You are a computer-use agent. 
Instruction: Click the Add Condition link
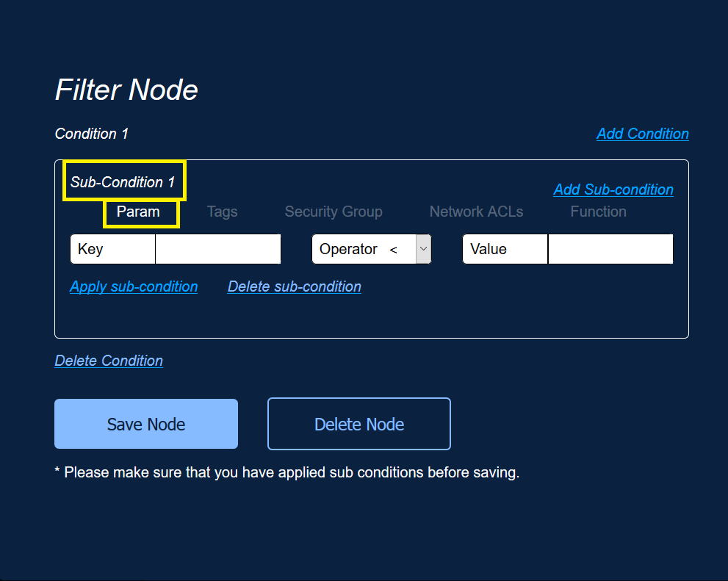[643, 134]
